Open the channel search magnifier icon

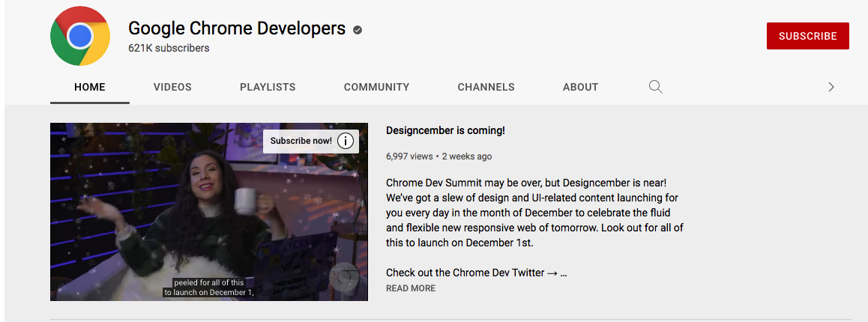655,87
